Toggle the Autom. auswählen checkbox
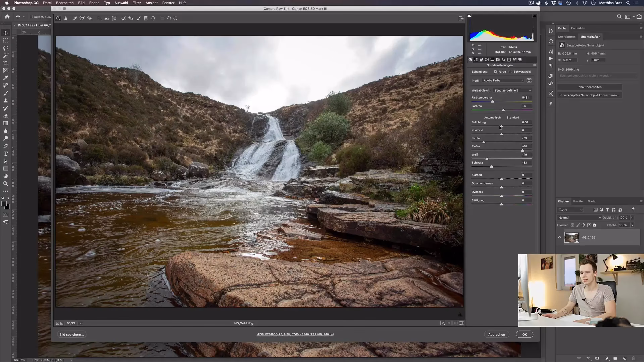644x362 pixels. coord(31,17)
